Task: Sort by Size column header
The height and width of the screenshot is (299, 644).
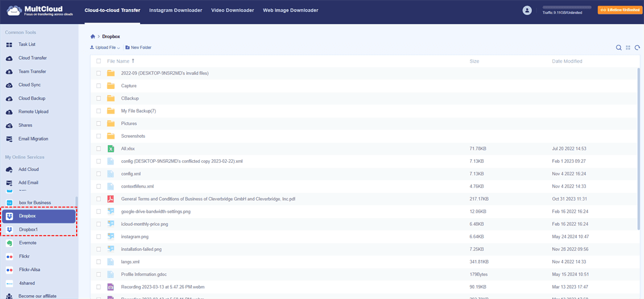Action: 474,61
